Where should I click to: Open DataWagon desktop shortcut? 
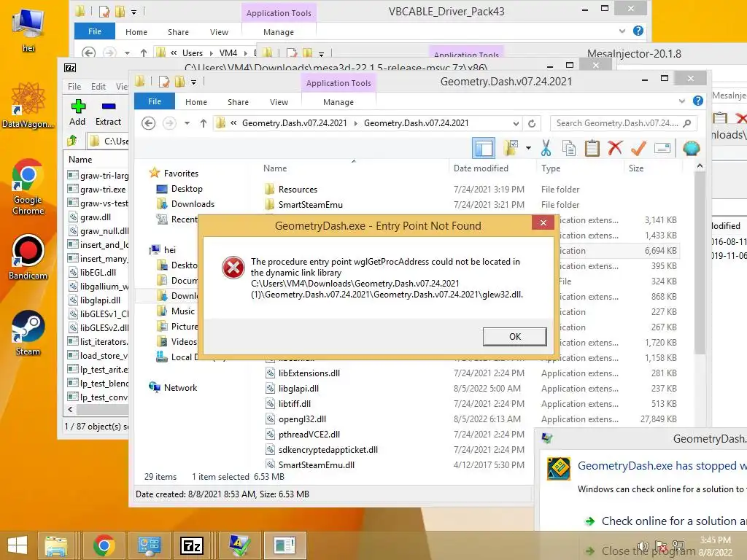28,106
